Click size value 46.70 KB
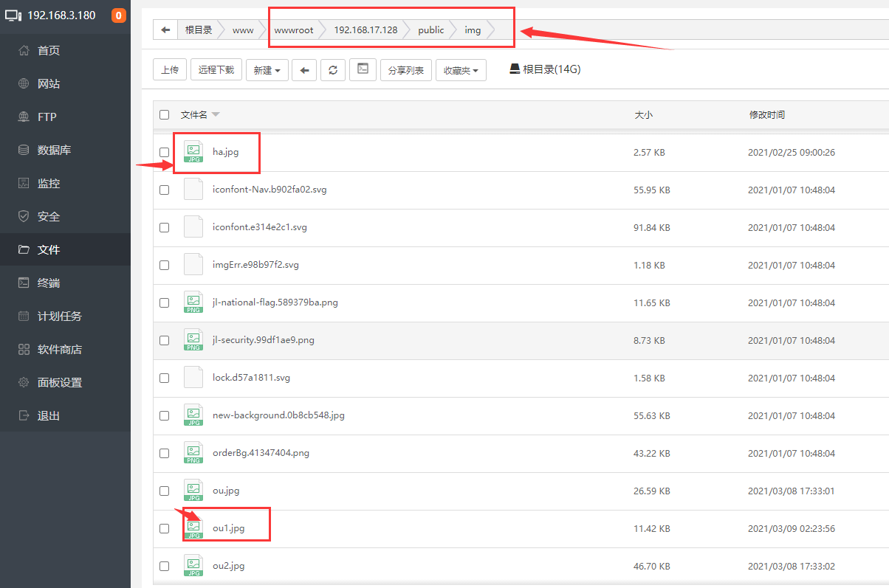This screenshot has width=889, height=588. point(652,566)
